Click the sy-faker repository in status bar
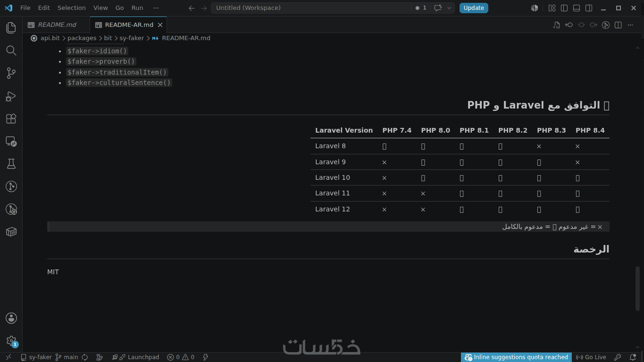The image size is (644, 362). tap(36, 357)
